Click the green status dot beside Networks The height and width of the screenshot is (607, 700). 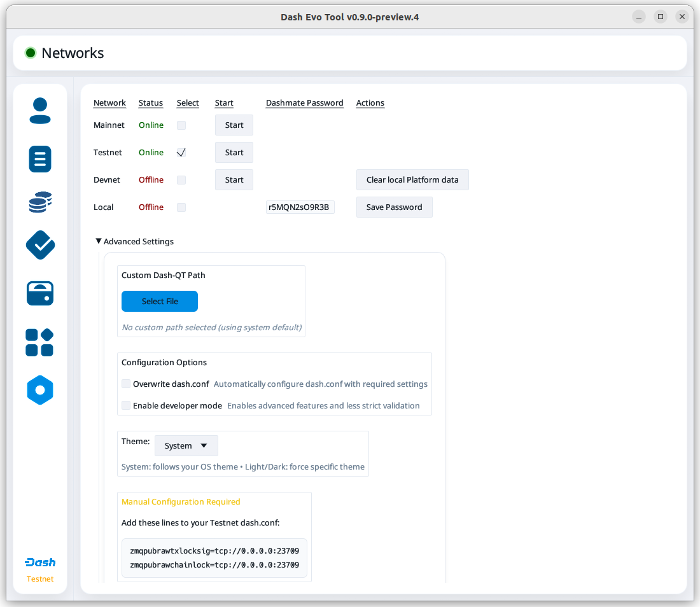pos(30,53)
